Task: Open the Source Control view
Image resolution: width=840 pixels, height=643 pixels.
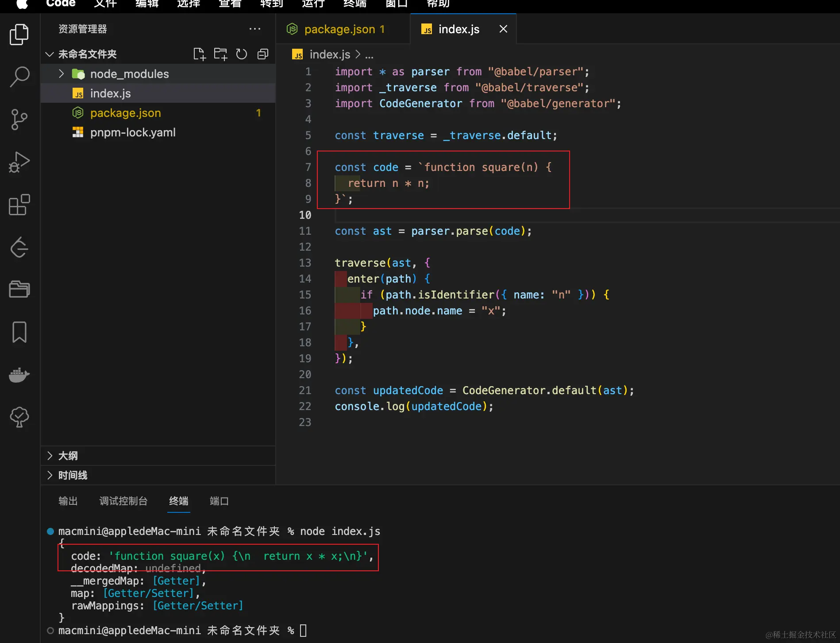Action: click(x=19, y=120)
